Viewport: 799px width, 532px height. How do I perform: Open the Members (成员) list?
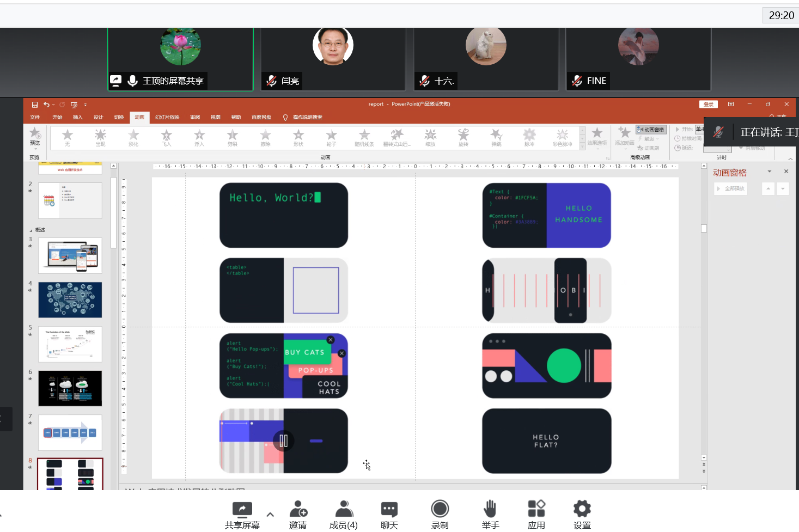click(x=343, y=510)
